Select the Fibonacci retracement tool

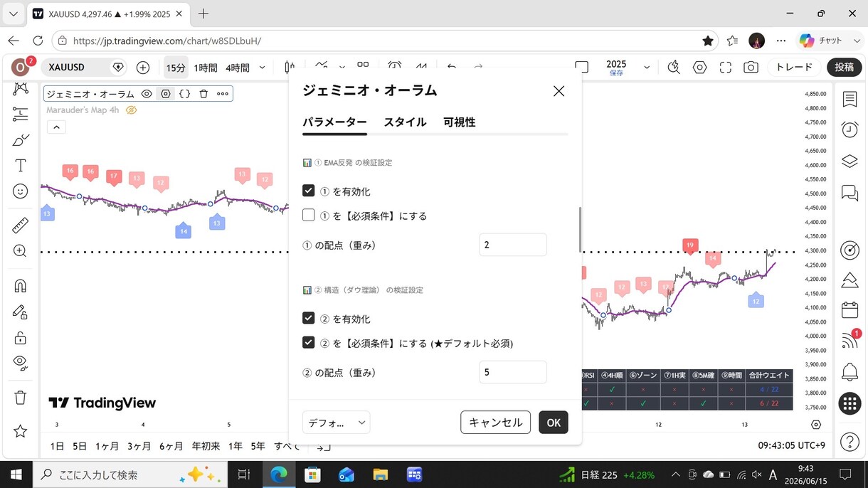20,114
